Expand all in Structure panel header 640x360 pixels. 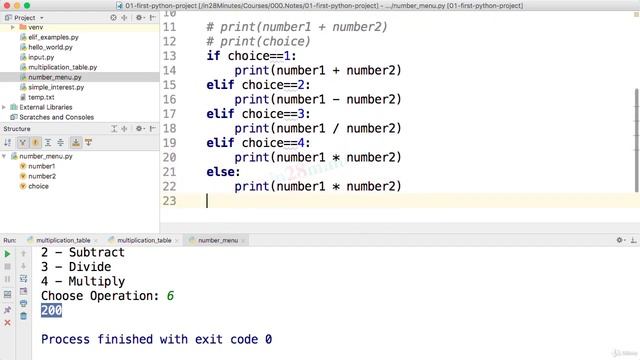pos(114,129)
